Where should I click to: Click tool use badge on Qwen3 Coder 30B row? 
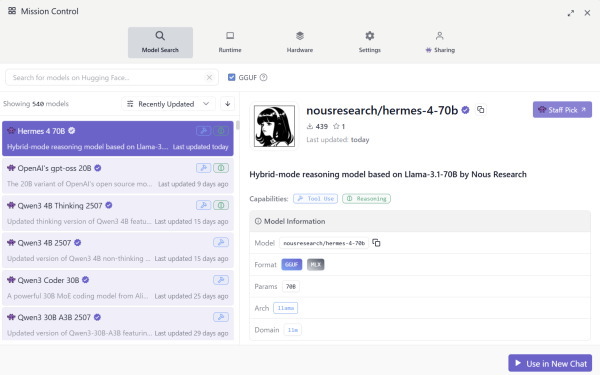point(221,280)
